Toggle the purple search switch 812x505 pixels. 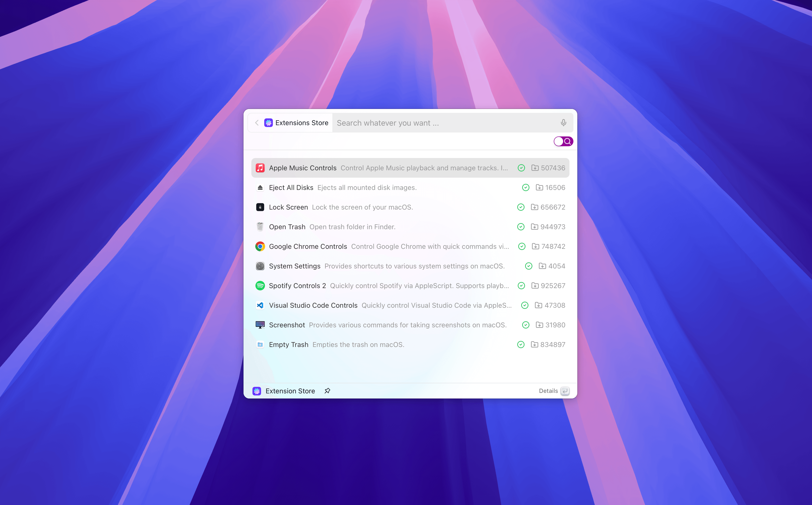pos(563,141)
